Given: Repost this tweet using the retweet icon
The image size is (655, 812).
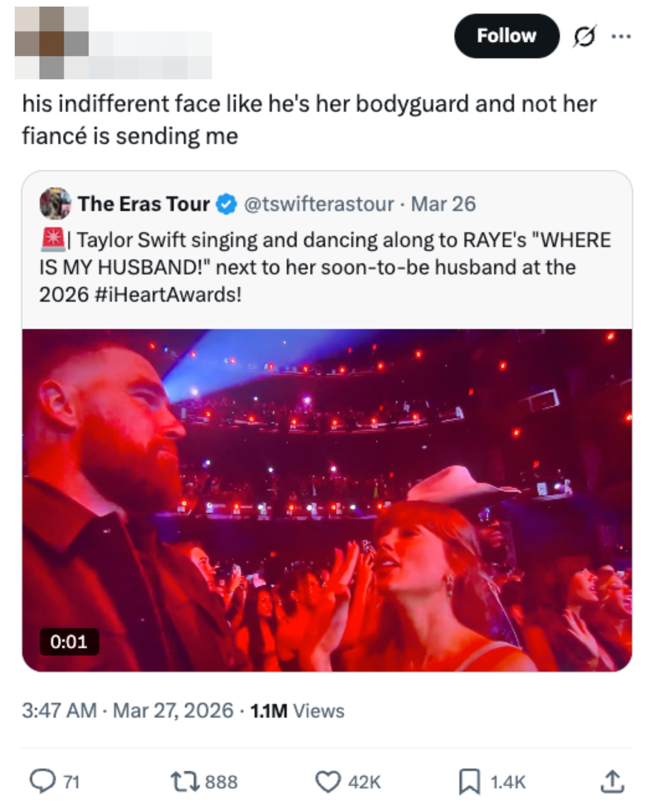Looking at the screenshot, I should coord(185,781).
